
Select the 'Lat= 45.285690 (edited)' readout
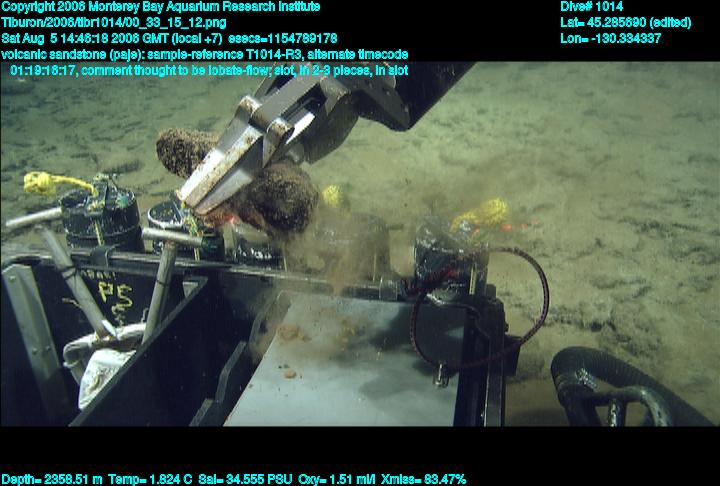click(x=625, y=23)
